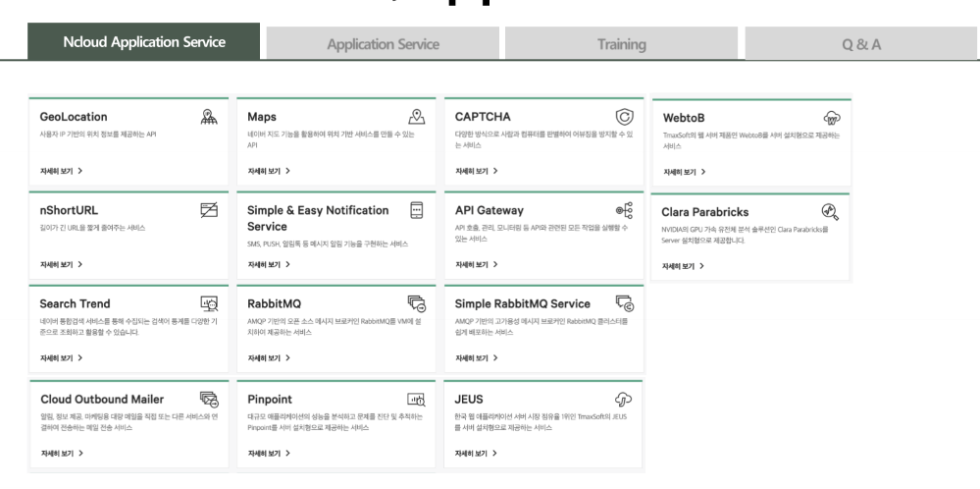Screen dimensions: 980x489
Task: Click the Clara Parabricks card title
Action: tap(705, 213)
